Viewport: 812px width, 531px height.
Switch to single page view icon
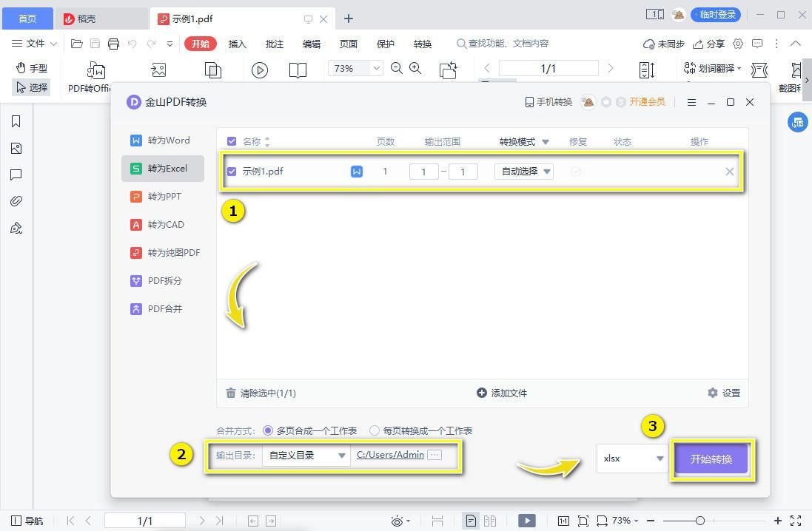click(x=471, y=521)
